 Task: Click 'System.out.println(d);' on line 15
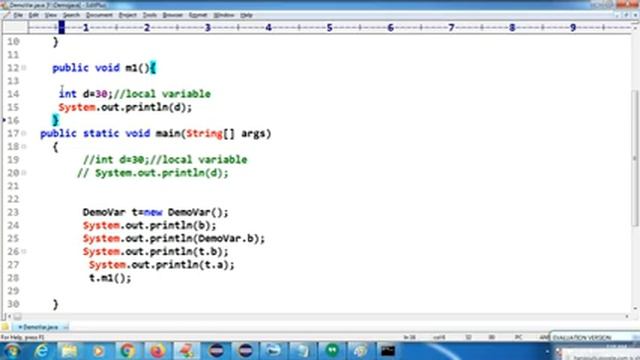click(125, 107)
